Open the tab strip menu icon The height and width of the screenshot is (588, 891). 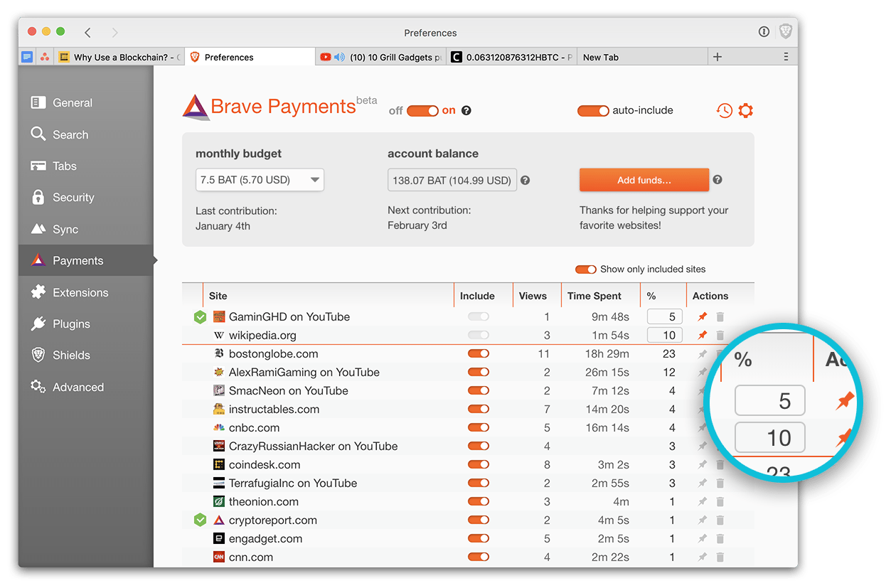tap(786, 57)
